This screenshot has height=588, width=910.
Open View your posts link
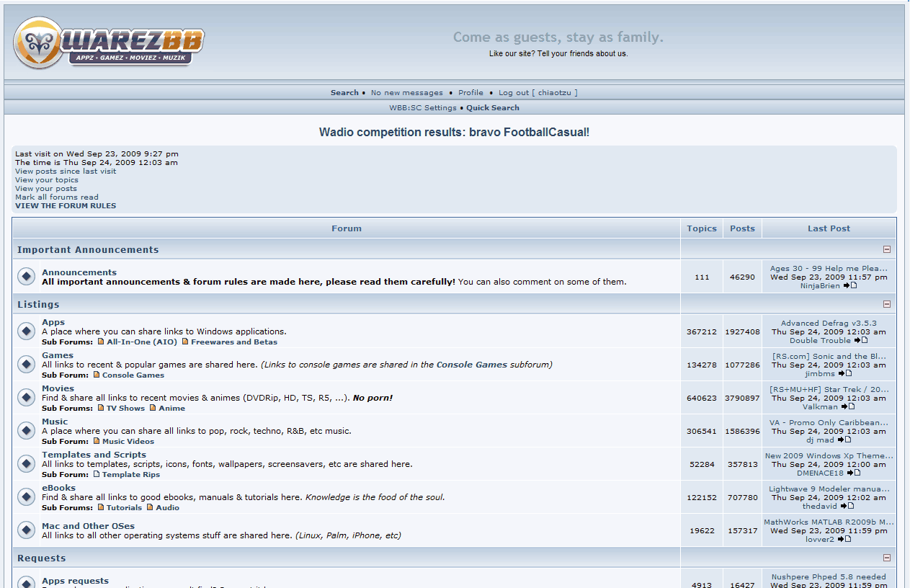point(46,188)
